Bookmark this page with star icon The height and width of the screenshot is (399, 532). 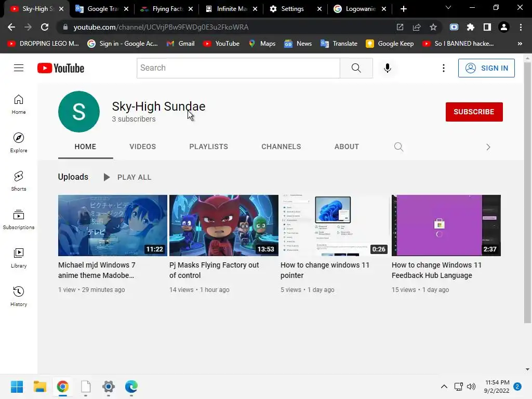click(433, 27)
